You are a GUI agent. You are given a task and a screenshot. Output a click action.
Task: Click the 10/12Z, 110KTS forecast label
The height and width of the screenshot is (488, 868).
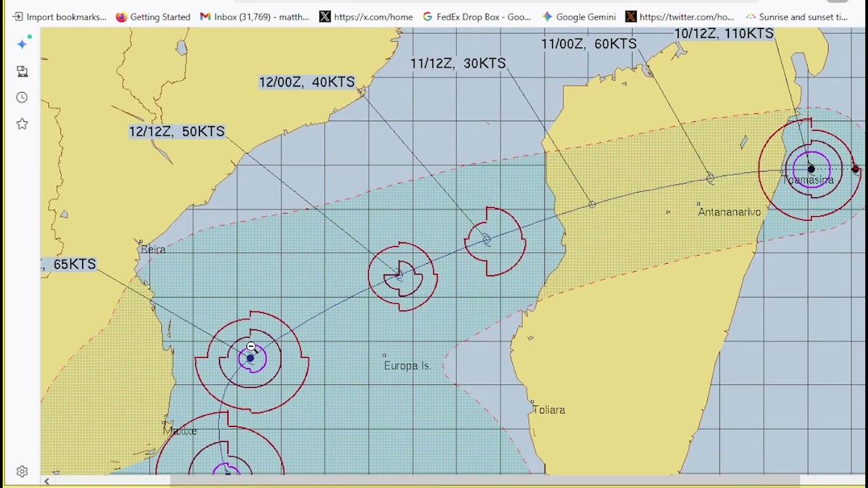724,33
